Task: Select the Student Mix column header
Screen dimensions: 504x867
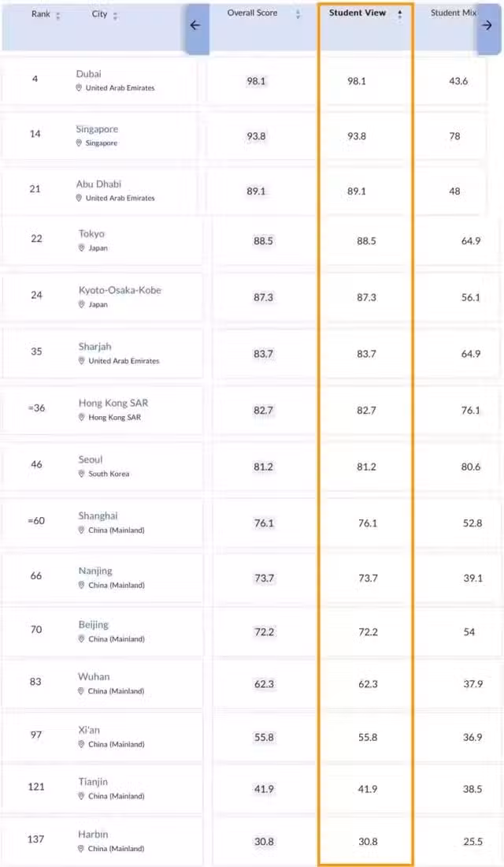Action: tap(454, 13)
